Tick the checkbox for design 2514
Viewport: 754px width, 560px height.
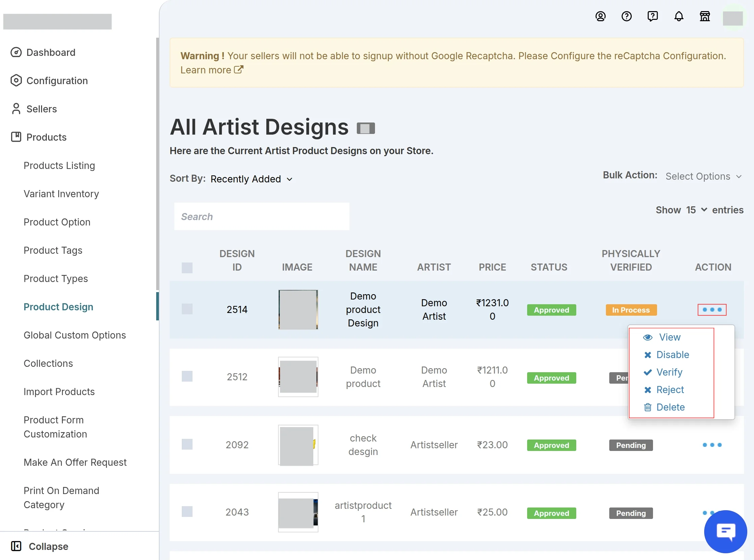pos(187,309)
